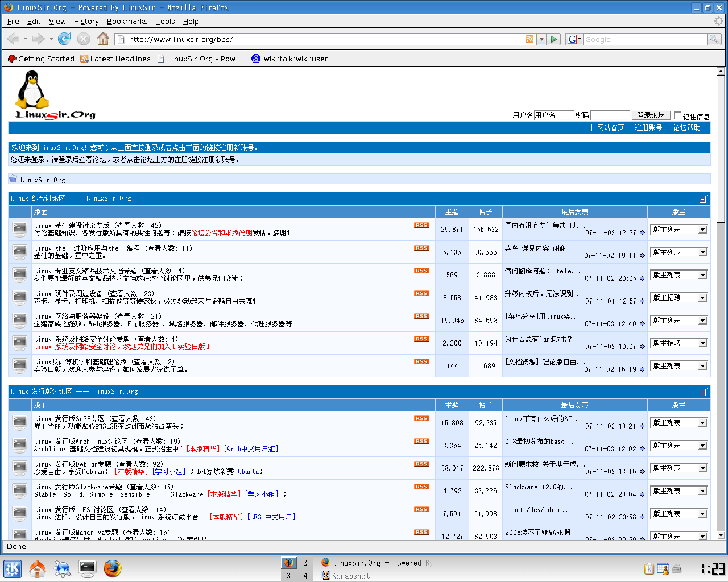Click the page scrollbar down arrow
Image resolution: width=728 pixels, height=582 pixels.
point(721,535)
